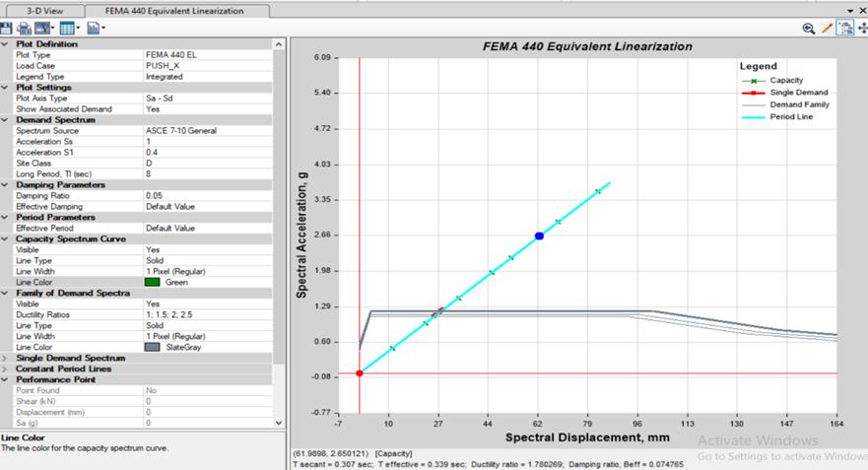
Task: Open the dropdown arrow beside the table icon
Action: point(78,28)
